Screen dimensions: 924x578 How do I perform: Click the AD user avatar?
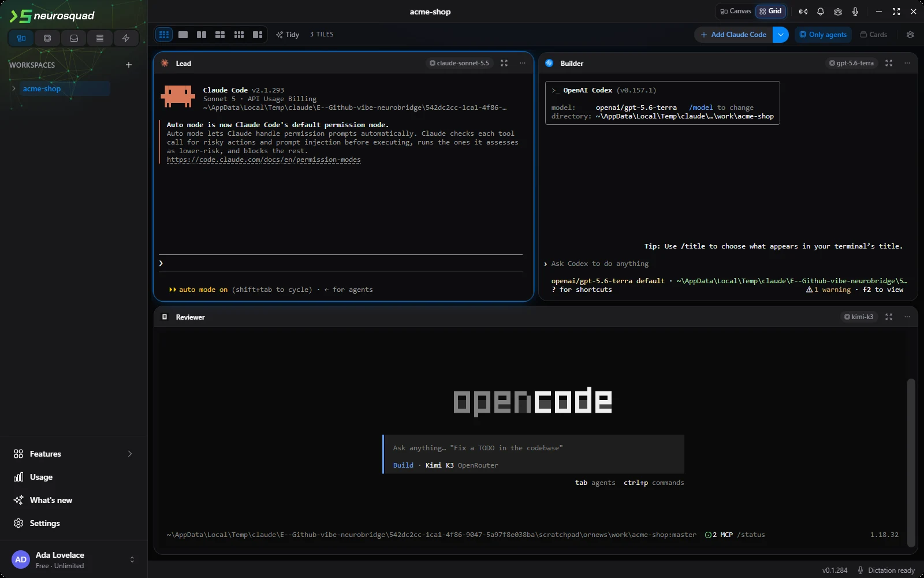point(21,560)
